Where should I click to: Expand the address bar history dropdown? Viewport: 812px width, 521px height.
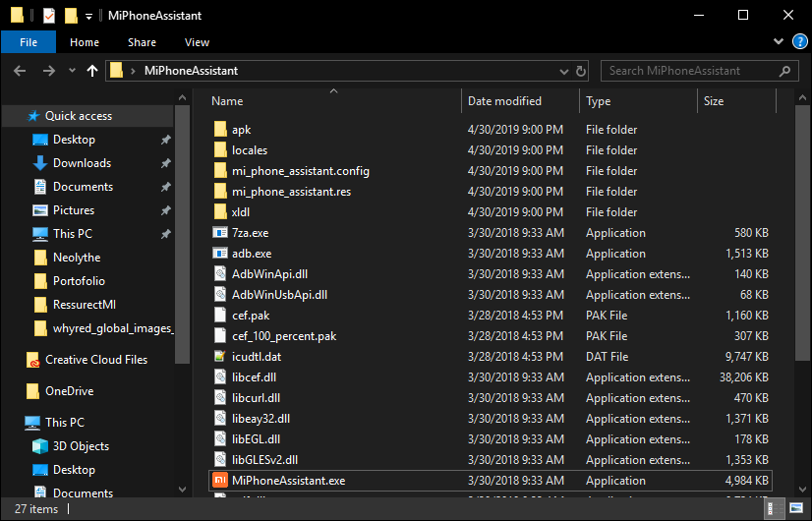coord(564,72)
